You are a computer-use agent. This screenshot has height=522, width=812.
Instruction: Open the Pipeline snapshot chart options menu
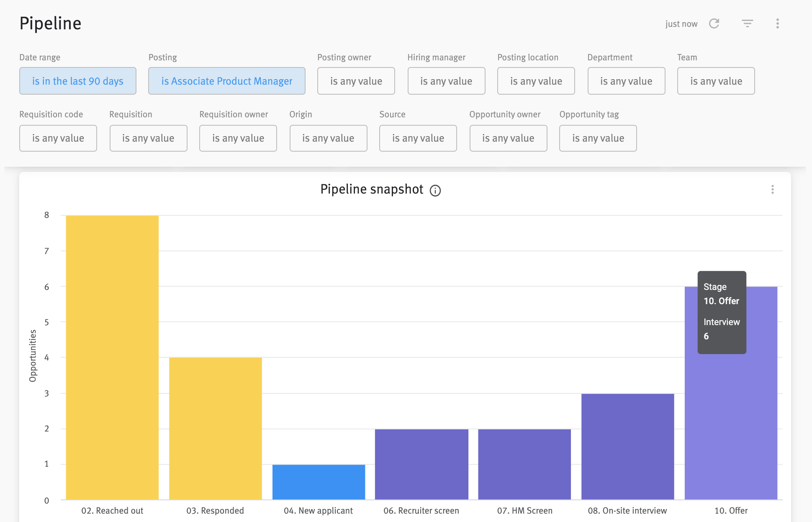[772, 190]
